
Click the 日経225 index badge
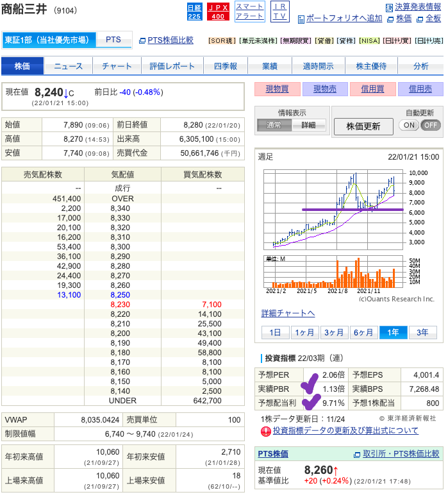pos(194,12)
